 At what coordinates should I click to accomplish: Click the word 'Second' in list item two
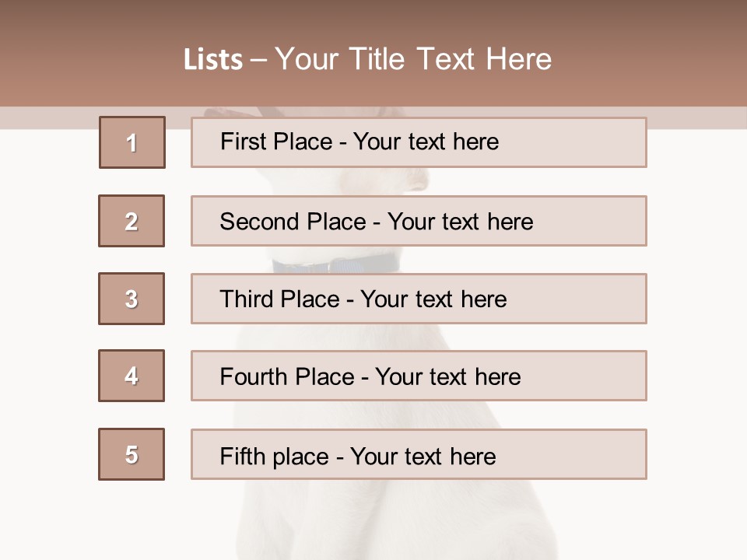pos(259,222)
